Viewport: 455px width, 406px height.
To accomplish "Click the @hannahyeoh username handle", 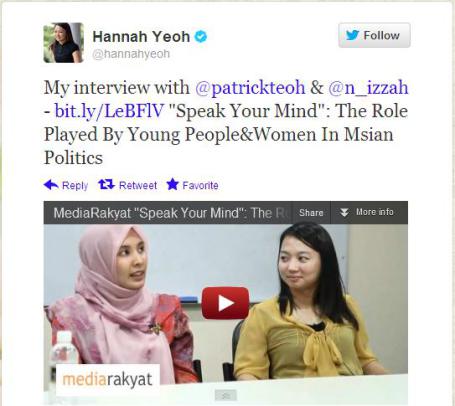I will click(x=131, y=54).
